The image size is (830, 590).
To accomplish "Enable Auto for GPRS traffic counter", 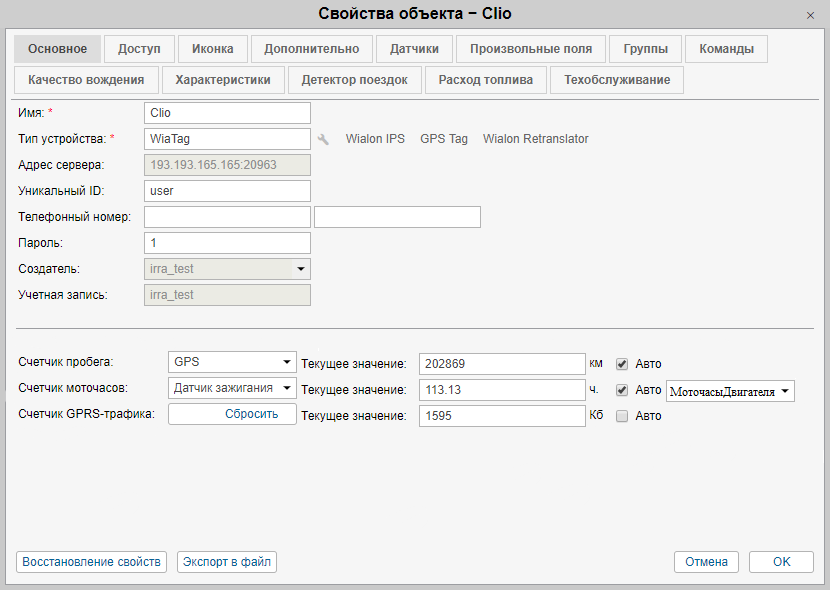I will (x=622, y=416).
